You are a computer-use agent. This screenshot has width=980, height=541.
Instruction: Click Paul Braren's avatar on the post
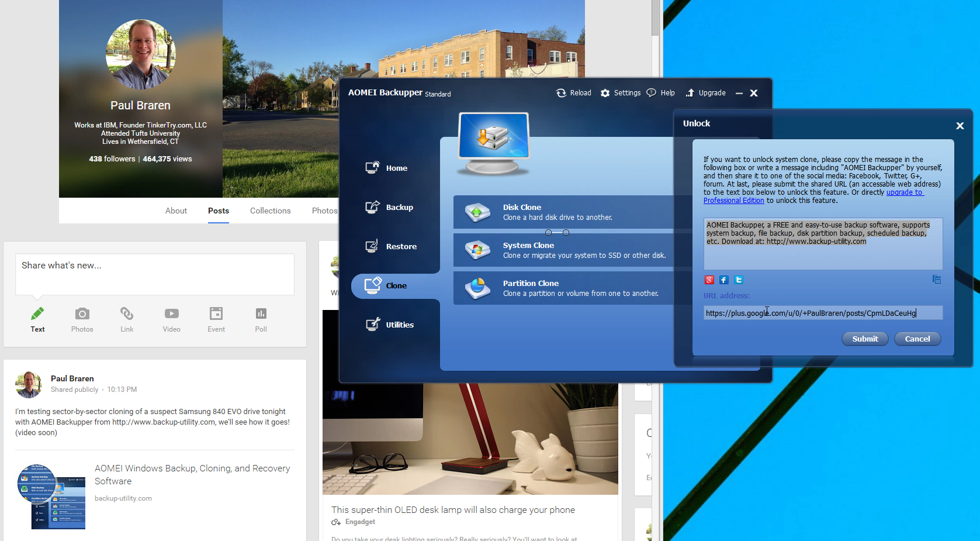[x=29, y=385]
